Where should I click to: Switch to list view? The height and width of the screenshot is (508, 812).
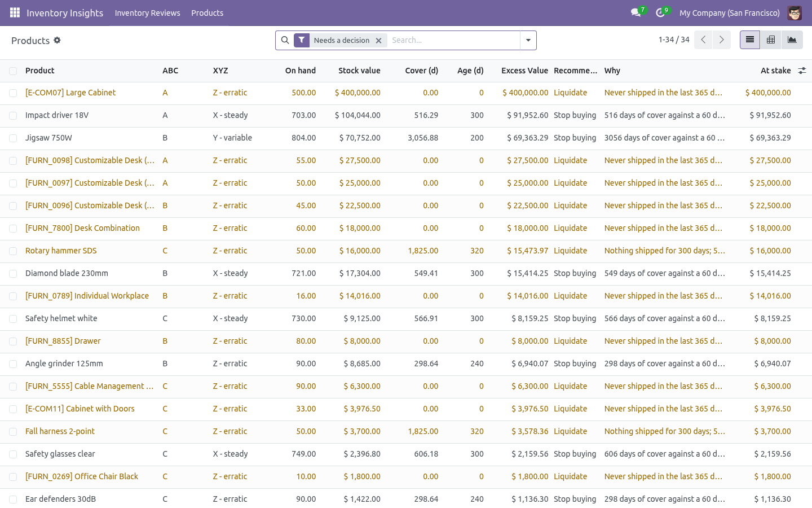(x=750, y=40)
